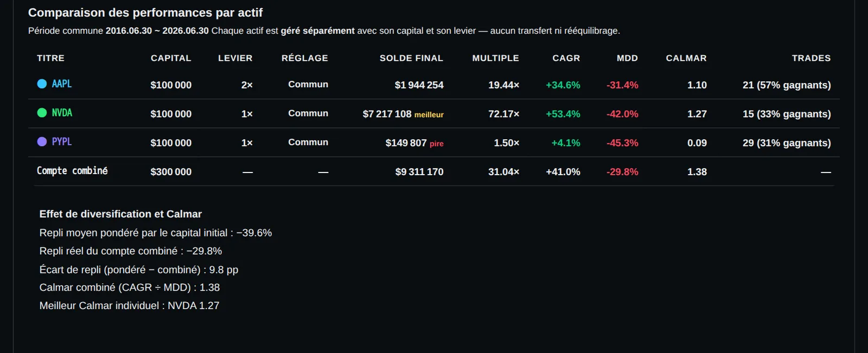
Task: Click NVDA capital $100 000
Action: pyautogui.click(x=171, y=114)
